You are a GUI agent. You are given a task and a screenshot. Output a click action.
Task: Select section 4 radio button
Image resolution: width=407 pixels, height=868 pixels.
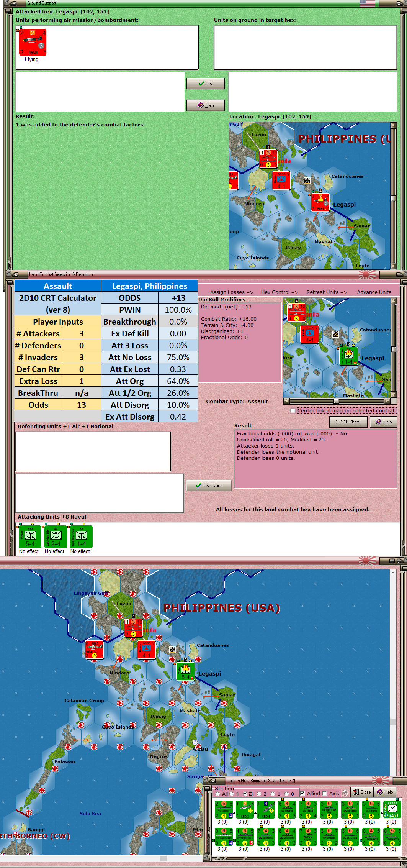click(231, 794)
